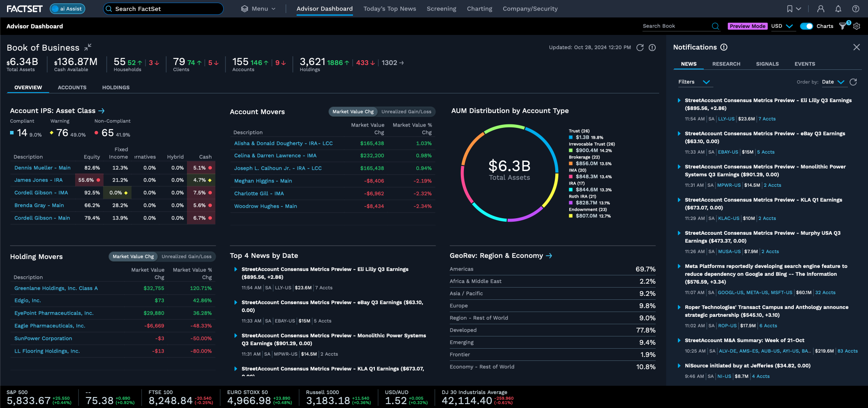
Task: Switch to the HOLDINGS tab
Action: [x=116, y=88]
